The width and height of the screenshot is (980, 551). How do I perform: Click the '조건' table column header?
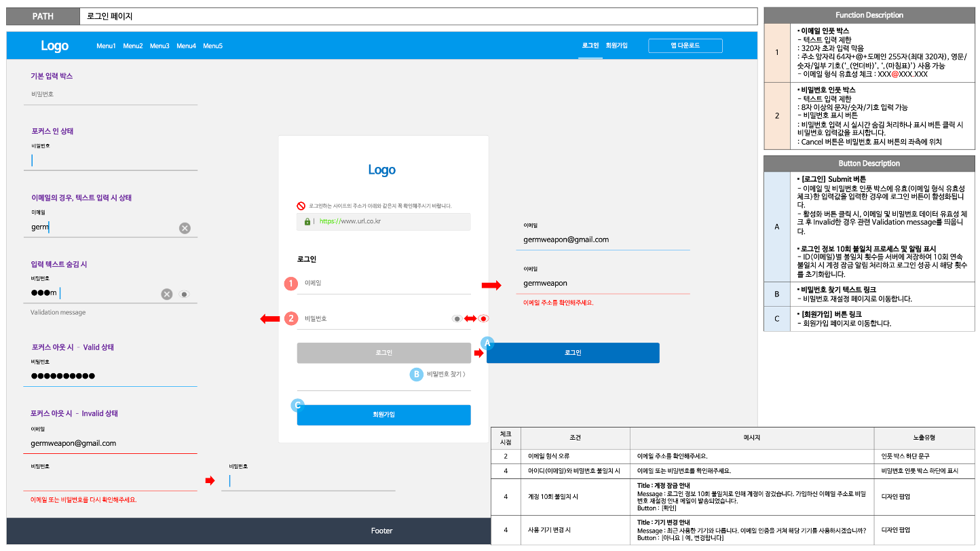click(x=576, y=438)
